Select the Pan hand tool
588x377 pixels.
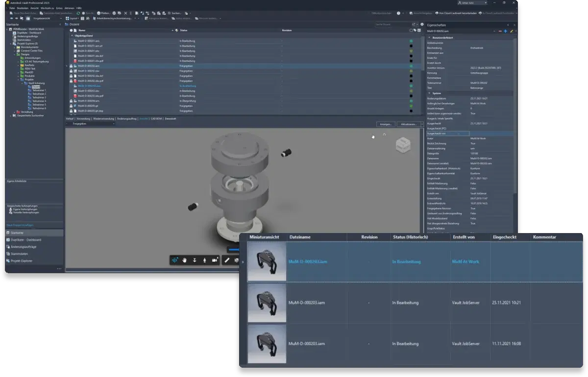pyautogui.click(x=184, y=260)
